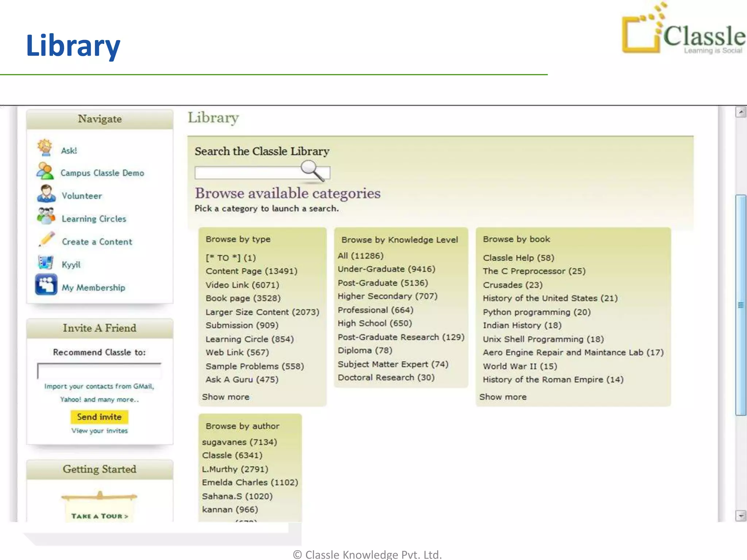Expand Show more under Browse by book
The image size is (747, 560).
(x=503, y=397)
